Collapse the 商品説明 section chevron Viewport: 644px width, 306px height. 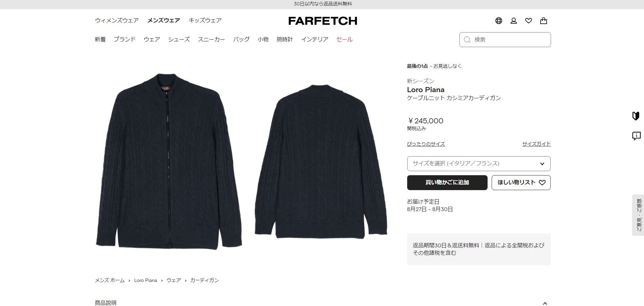pos(545,303)
